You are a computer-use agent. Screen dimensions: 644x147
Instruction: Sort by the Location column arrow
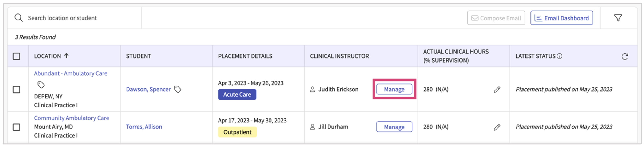point(66,56)
